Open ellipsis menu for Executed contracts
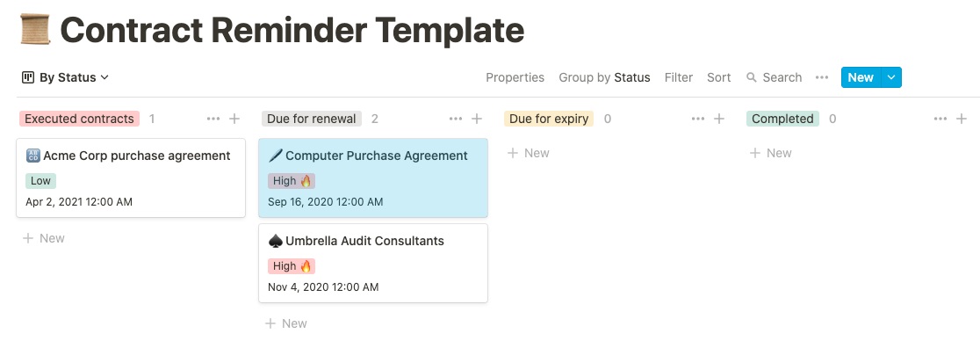Viewport: 980px width, 348px height. click(213, 119)
